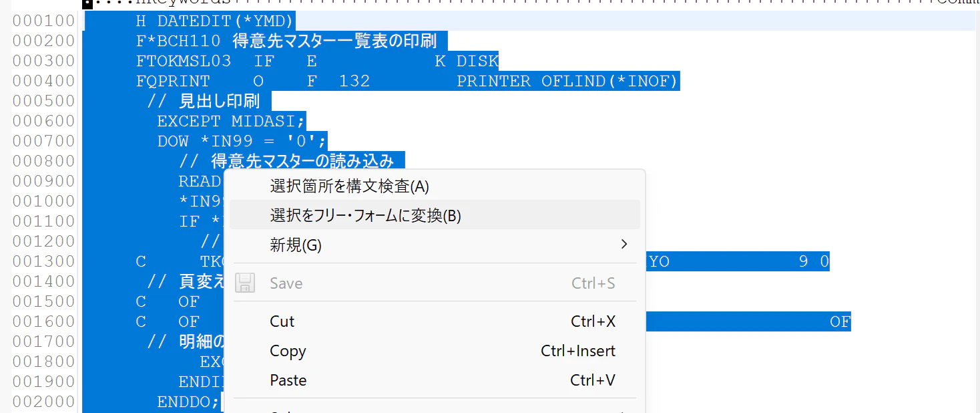
Task: Select 選択をフリー・フォームに変換(B) menu entry
Action: pyautogui.click(x=435, y=215)
